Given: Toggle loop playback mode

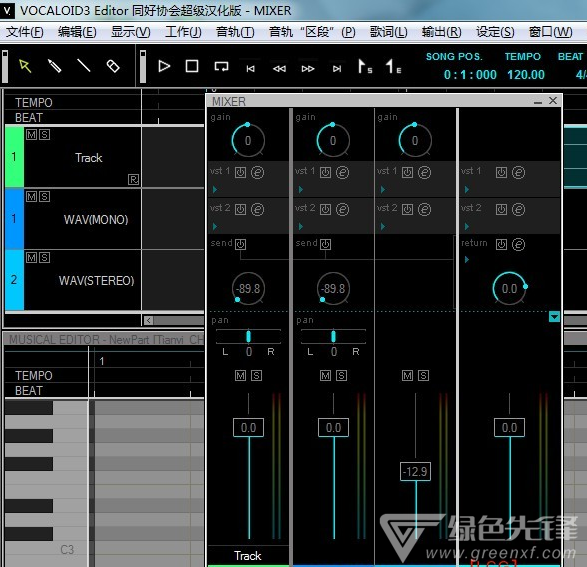Looking at the screenshot, I should point(221,67).
